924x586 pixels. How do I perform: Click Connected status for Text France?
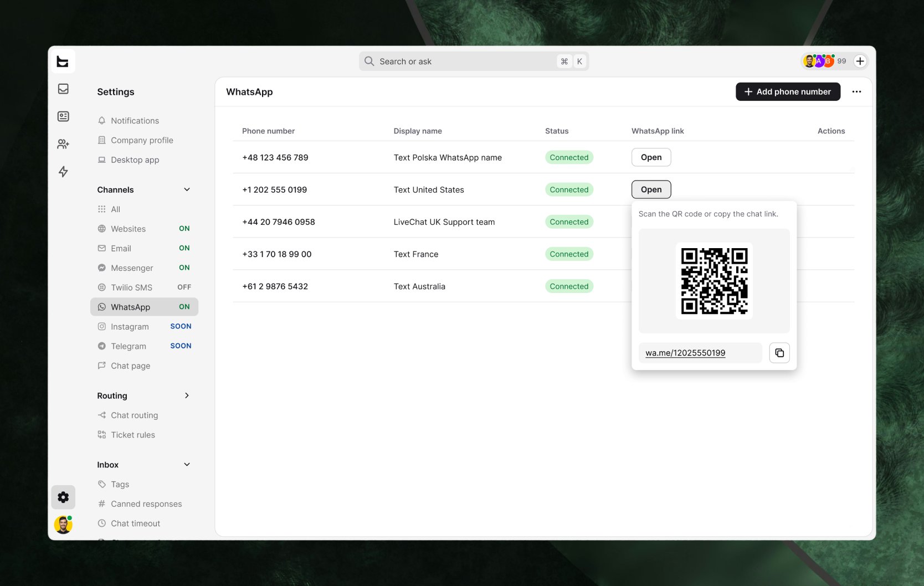click(x=569, y=254)
